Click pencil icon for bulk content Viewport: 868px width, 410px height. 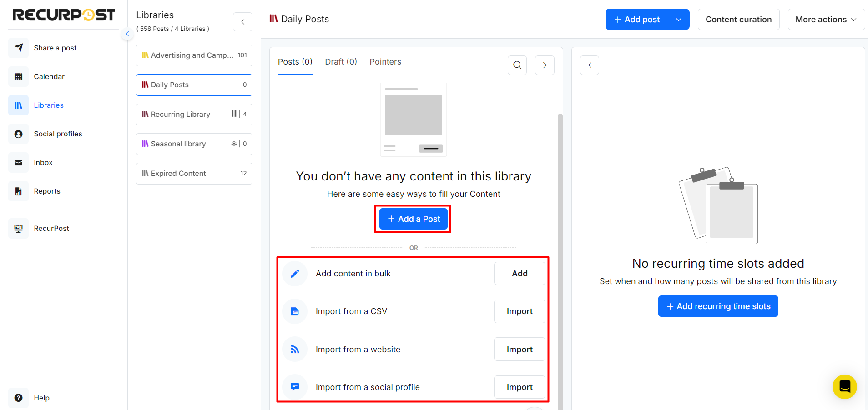(295, 274)
